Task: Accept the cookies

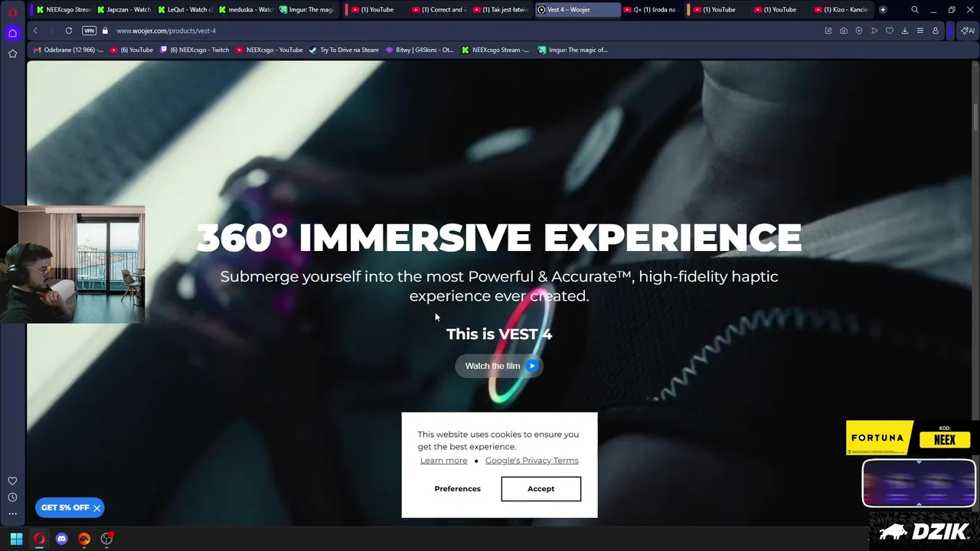Action: coord(541,489)
